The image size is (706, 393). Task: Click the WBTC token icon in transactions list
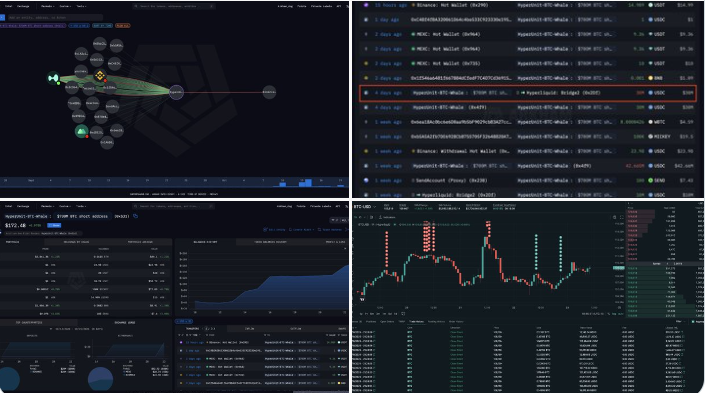click(x=650, y=122)
